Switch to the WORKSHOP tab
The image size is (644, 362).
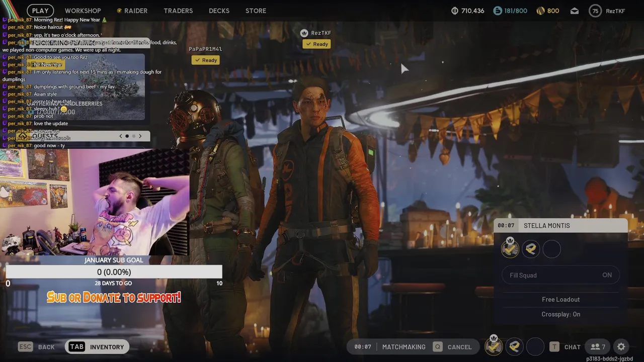coord(83,11)
